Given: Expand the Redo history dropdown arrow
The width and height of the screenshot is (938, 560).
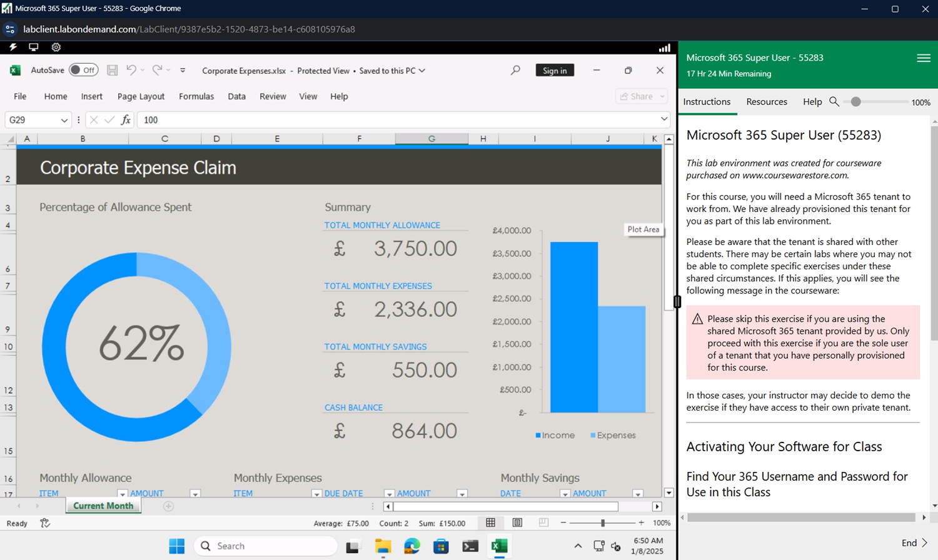Looking at the screenshot, I should click(168, 70).
